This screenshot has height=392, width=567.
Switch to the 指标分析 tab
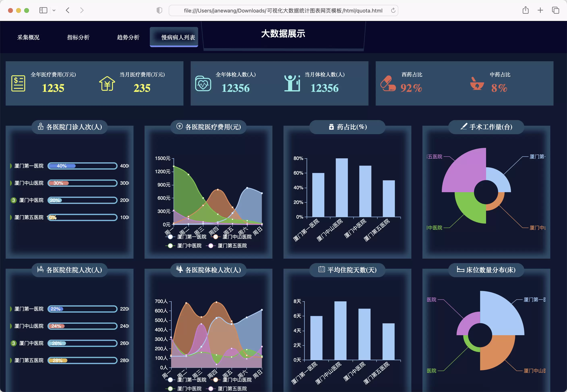(x=78, y=37)
